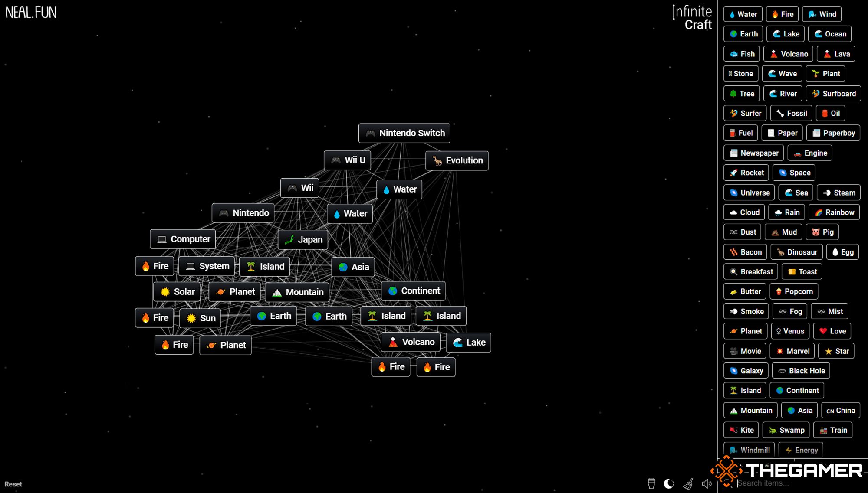The width and height of the screenshot is (868, 493).
Task: Select the Venus item in sidebar
Action: (790, 331)
